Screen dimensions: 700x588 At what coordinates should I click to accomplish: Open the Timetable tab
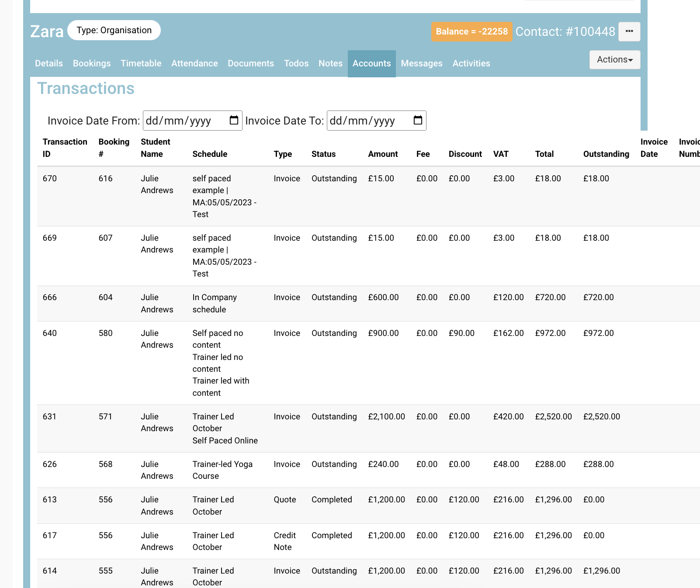tap(141, 63)
